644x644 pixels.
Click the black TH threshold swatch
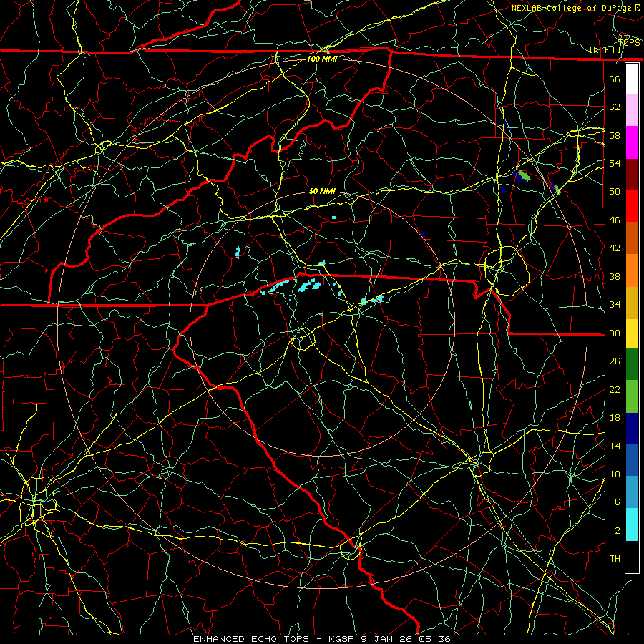point(632,557)
